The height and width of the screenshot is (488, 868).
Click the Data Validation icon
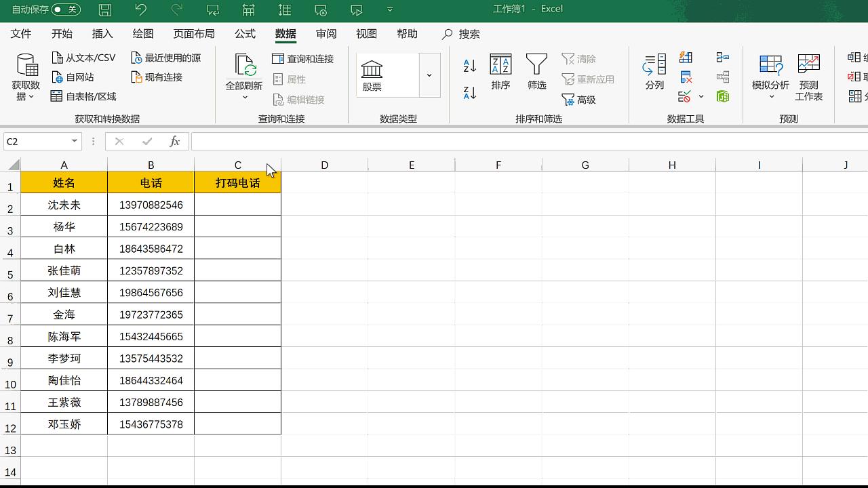coord(685,96)
